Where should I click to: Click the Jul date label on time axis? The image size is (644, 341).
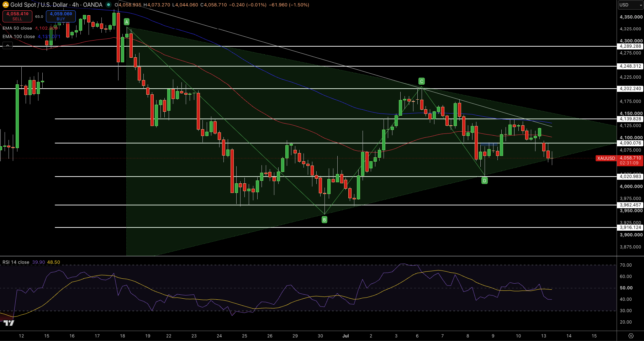[x=345, y=336]
